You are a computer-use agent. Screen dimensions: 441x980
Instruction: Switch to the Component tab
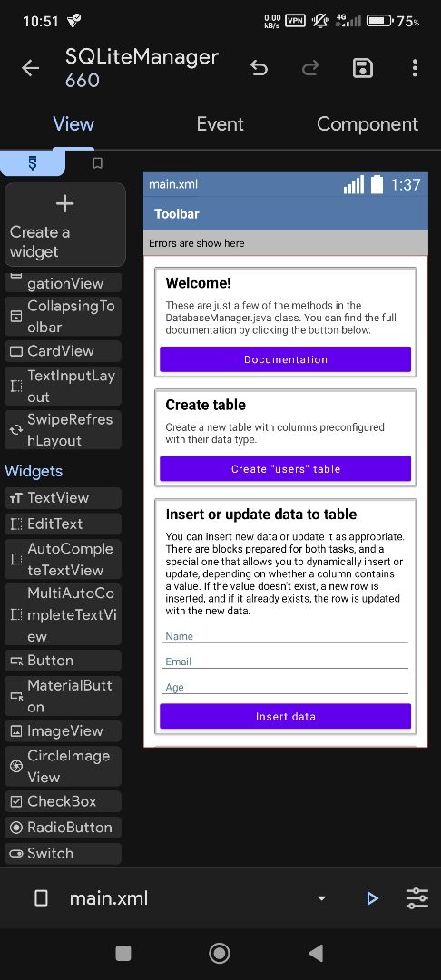[367, 123]
